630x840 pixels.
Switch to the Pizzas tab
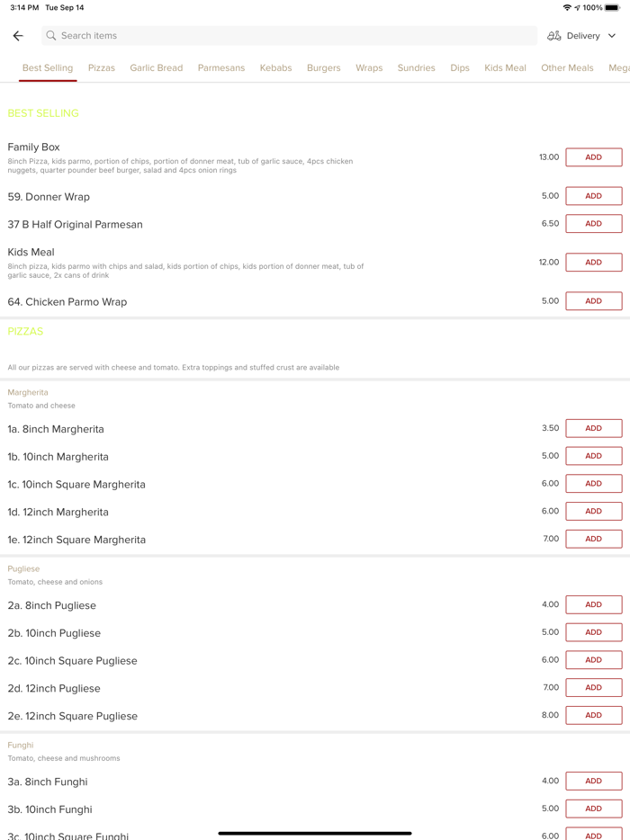pos(102,68)
